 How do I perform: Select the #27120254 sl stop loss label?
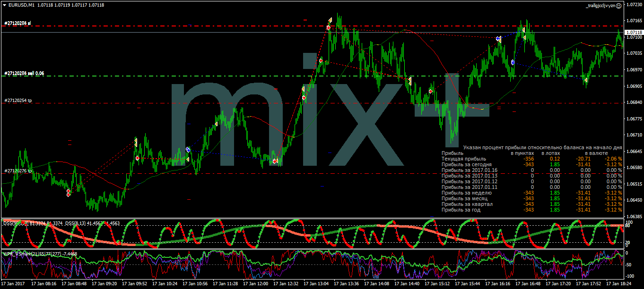tap(18, 23)
